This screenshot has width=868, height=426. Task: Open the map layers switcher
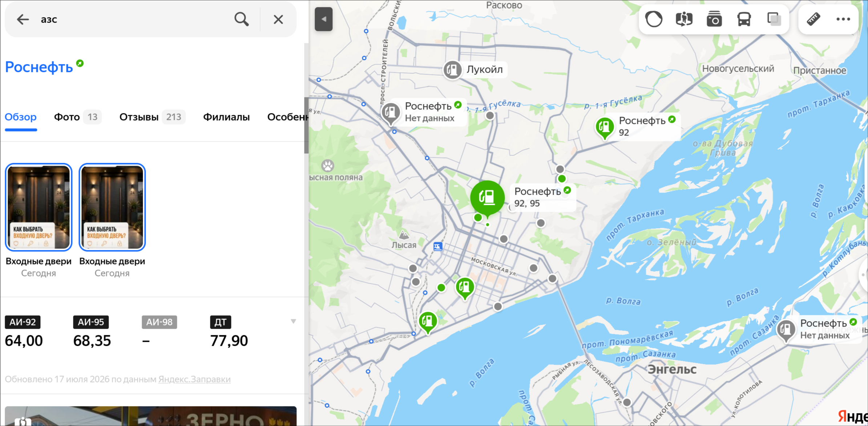tap(774, 19)
